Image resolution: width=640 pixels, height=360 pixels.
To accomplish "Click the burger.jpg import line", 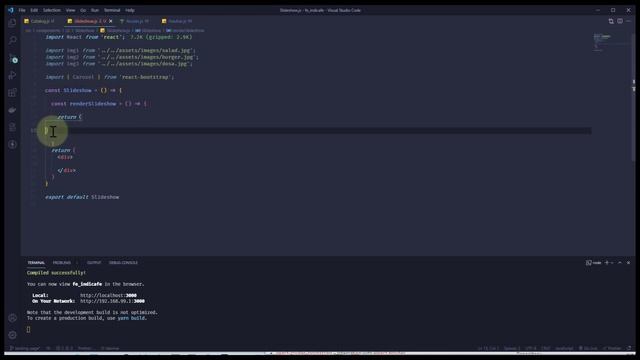I will [x=122, y=57].
